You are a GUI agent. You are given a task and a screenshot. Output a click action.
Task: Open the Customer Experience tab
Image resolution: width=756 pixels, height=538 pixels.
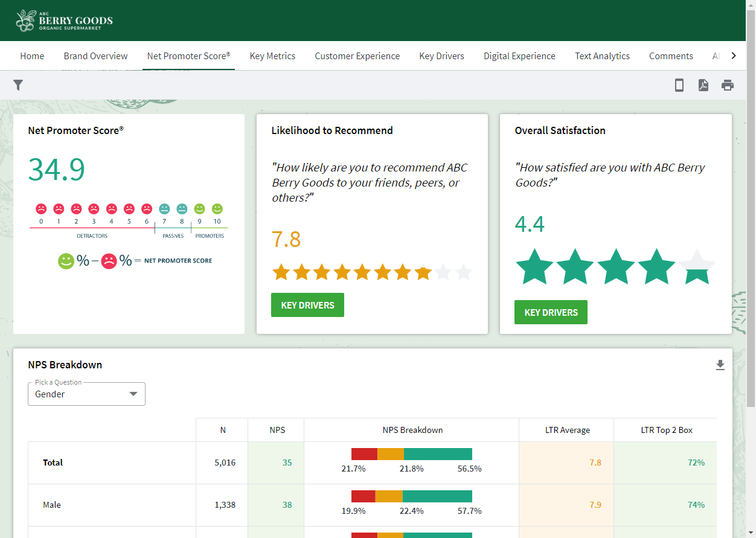coord(357,56)
